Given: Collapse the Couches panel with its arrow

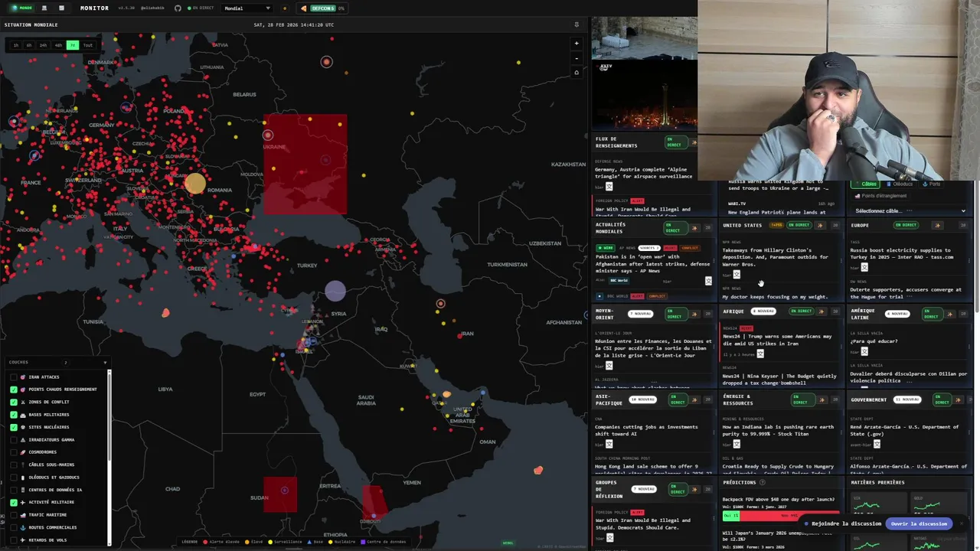Looking at the screenshot, I should [x=105, y=362].
